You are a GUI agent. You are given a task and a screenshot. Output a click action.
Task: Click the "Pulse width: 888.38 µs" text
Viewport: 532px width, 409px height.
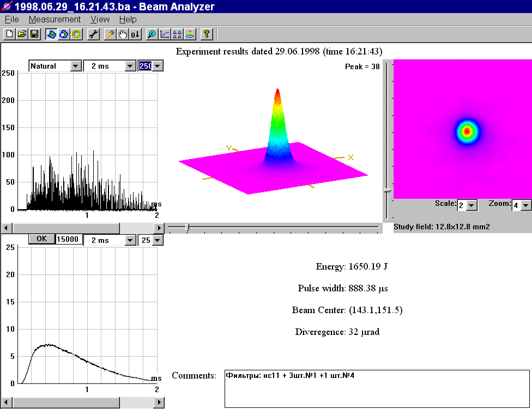343,288
